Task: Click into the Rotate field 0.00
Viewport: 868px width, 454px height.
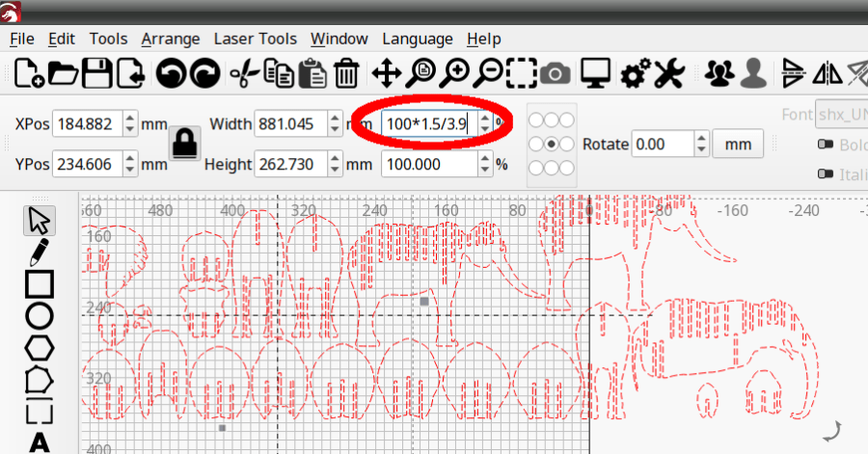Action: [x=663, y=145]
